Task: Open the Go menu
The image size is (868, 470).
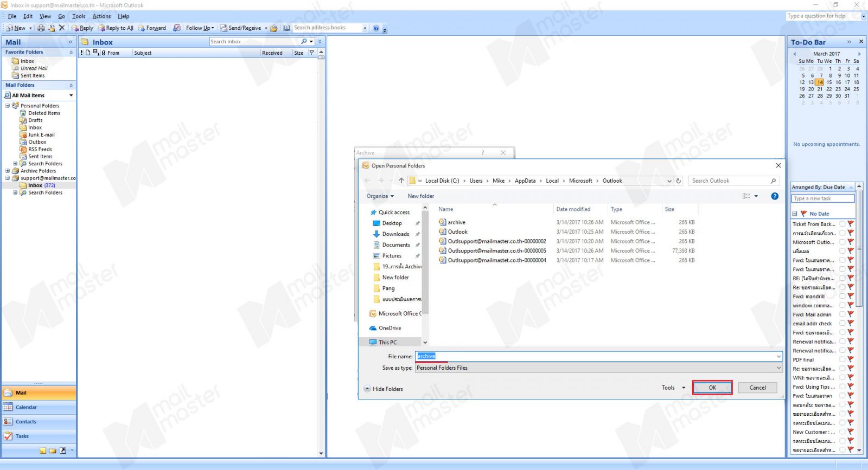Action: pyautogui.click(x=61, y=16)
